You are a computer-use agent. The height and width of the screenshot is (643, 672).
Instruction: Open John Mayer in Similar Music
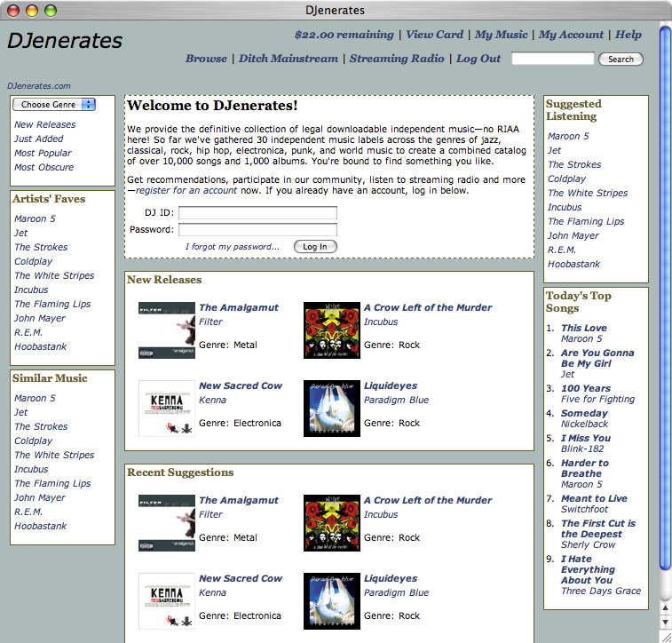tap(40, 497)
